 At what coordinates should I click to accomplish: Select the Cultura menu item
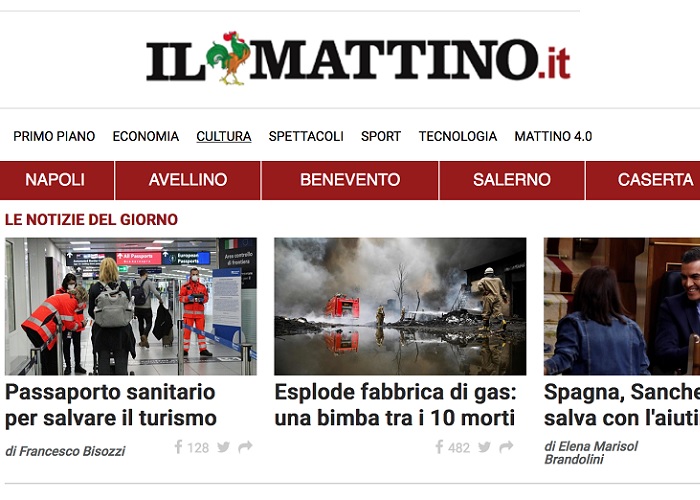(224, 136)
